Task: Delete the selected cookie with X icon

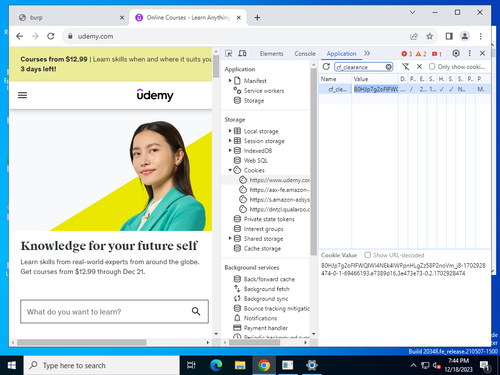Action: (x=419, y=67)
